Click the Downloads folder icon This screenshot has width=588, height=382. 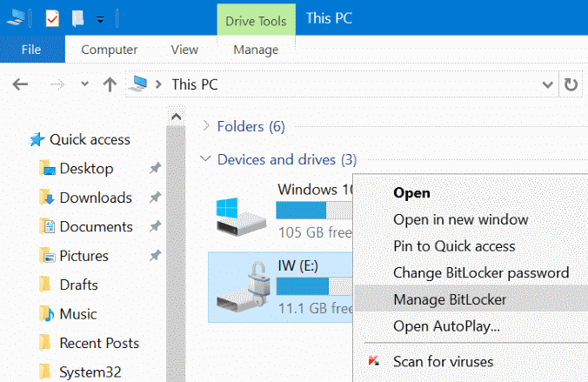click(x=47, y=198)
